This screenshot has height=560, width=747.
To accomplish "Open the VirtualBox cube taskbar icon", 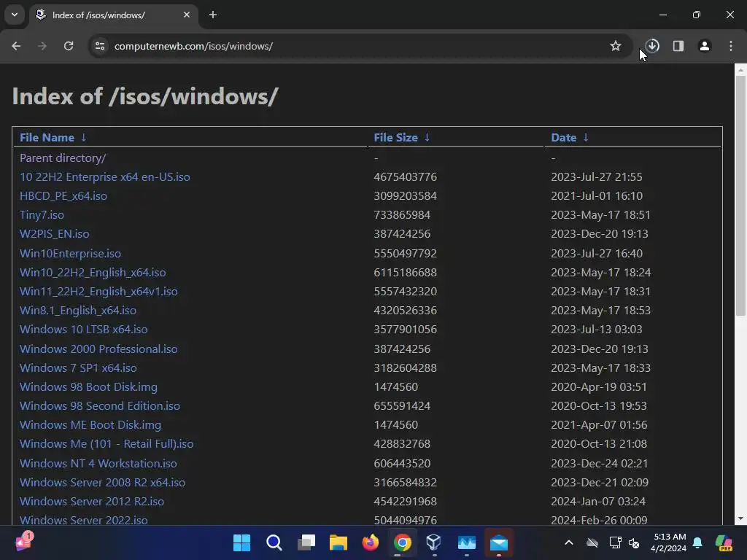I will (x=434, y=542).
